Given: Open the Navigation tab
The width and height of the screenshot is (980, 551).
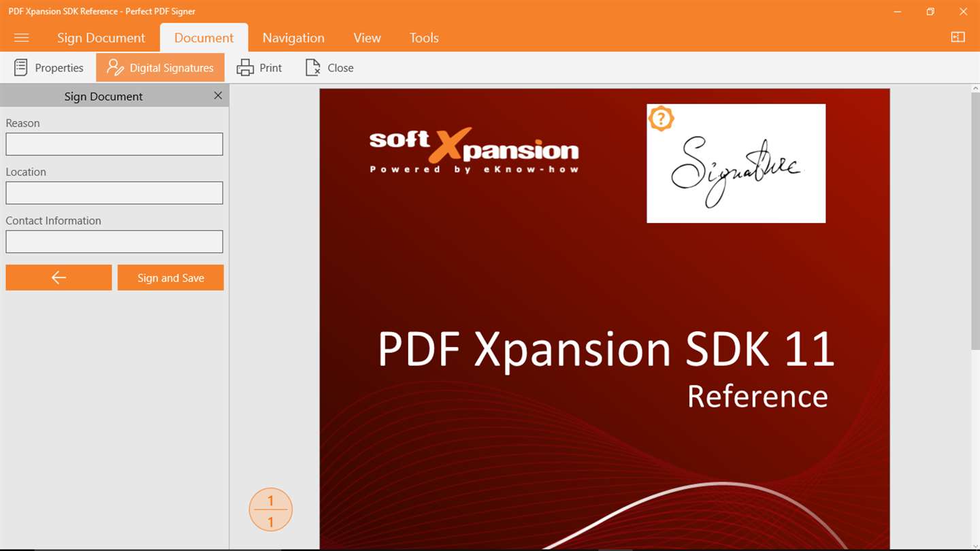Looking at the screenshot, I should coord(293,38).
